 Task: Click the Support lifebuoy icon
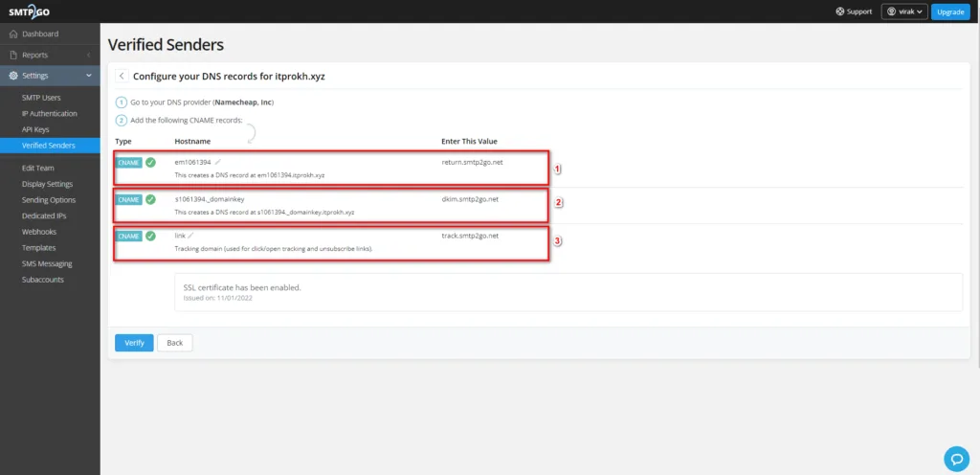tap(839, 11)
